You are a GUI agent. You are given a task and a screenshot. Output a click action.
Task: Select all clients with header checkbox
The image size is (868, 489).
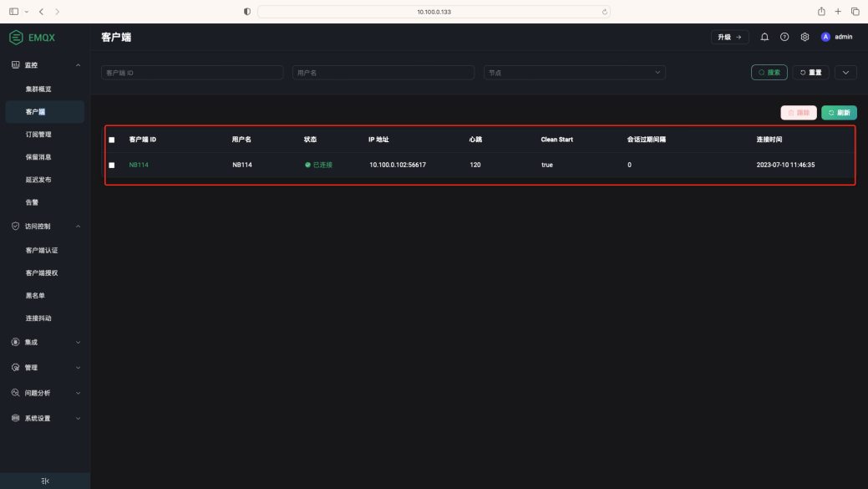[112, 140]
